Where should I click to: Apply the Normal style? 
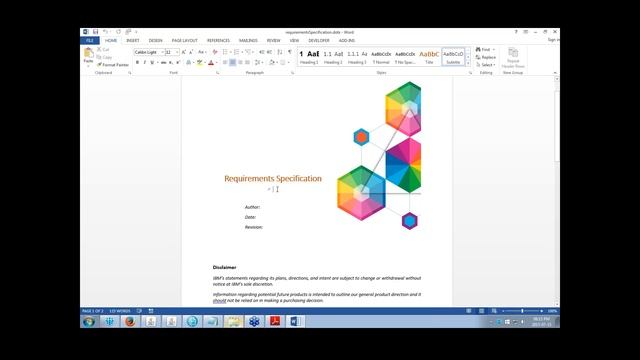381,57
